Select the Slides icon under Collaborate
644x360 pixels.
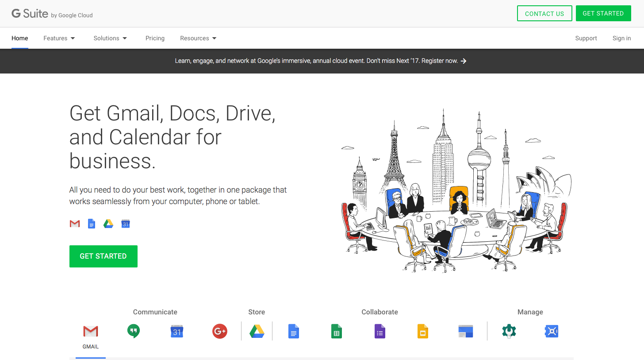(423, 331)
